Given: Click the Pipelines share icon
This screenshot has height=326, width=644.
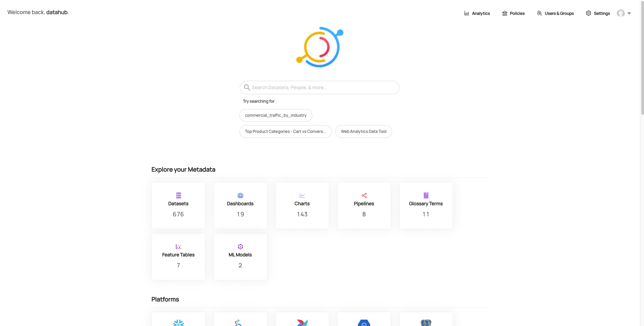Looking at the screenshot, I should click(x=364, y=195).
